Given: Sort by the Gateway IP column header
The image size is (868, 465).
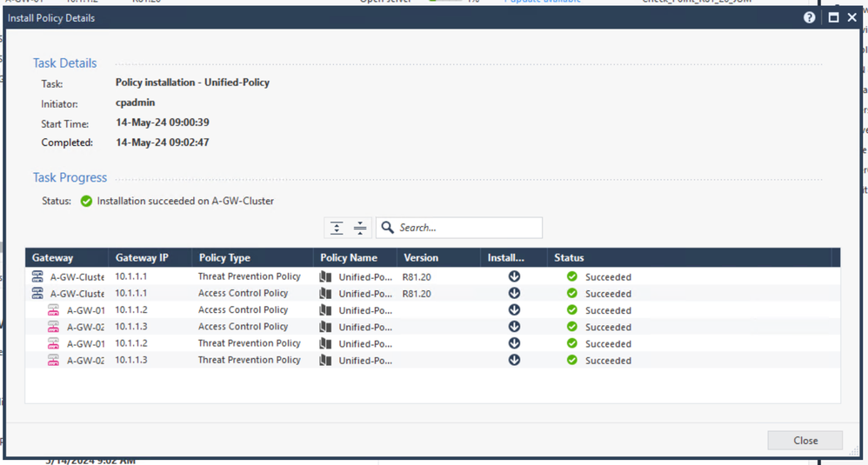Looking at the screenshot, I should 142,257.
